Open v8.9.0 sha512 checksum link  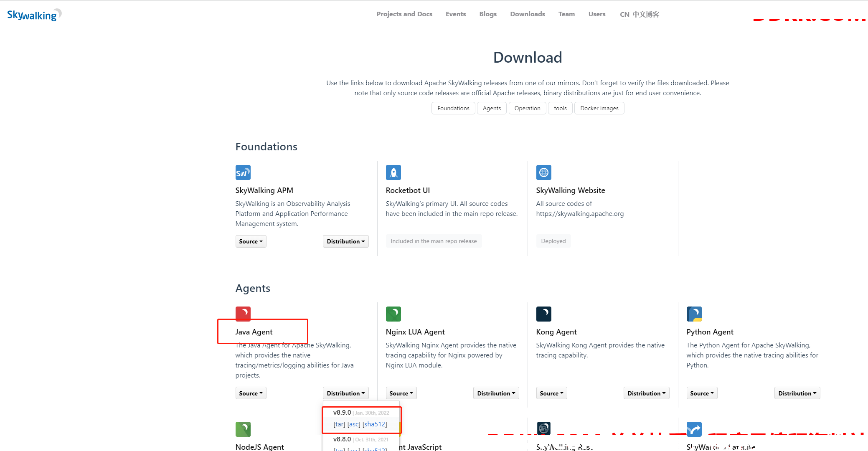375,424
